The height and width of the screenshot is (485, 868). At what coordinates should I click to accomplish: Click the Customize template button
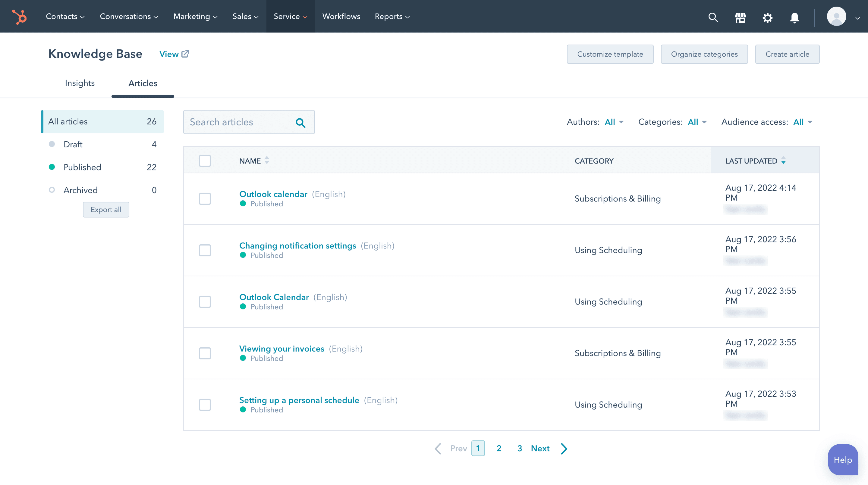click(610, 54)
